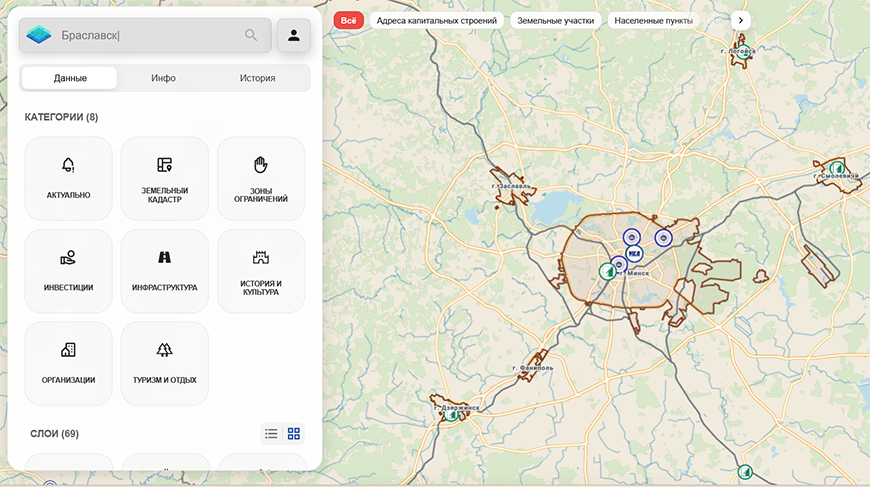Filter by Адреса капитальных строений
This screenshot has height=487, width=870.
[437, 21]
